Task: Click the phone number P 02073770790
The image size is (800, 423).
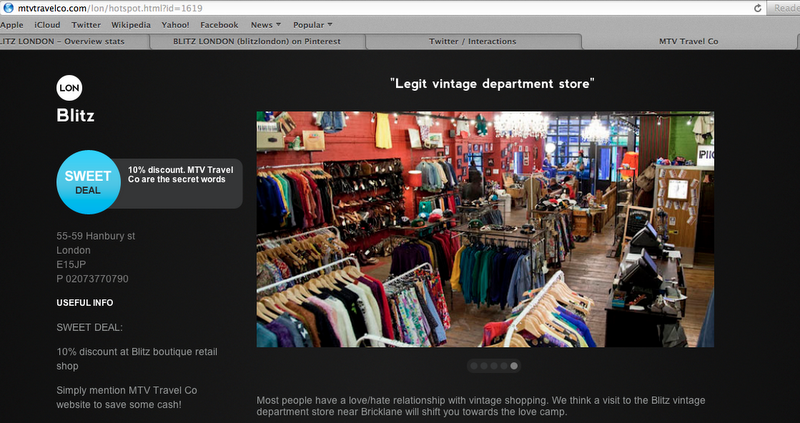Action: pyautogui.click(x=92, y=279)
